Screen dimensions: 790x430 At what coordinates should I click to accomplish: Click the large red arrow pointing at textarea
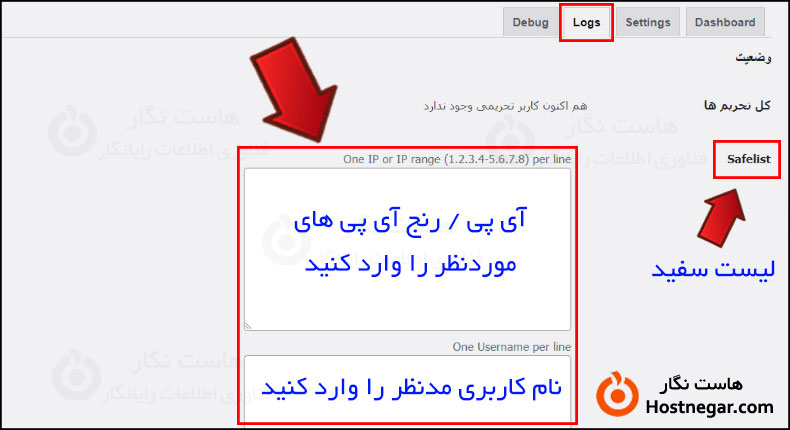(x=295, y=91)
